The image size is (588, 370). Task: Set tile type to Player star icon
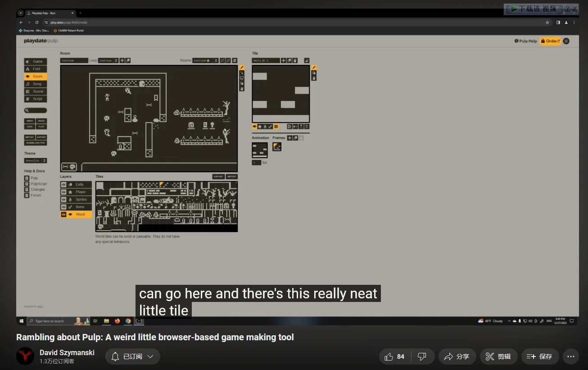pyautogui.click(x=260, y=127)
